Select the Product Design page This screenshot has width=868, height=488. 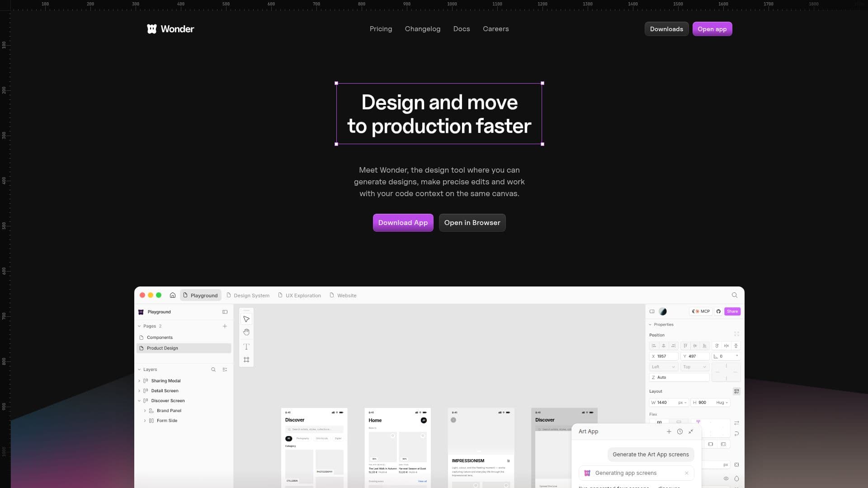(184, 348)
